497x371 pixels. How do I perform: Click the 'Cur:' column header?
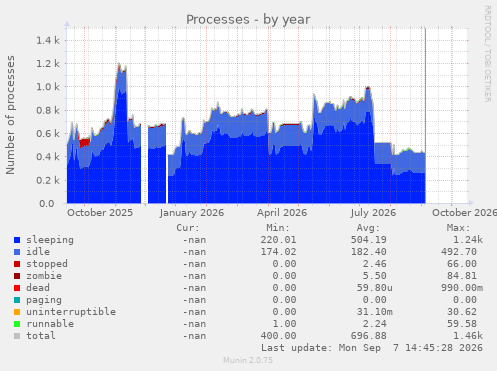coord(188,228)
